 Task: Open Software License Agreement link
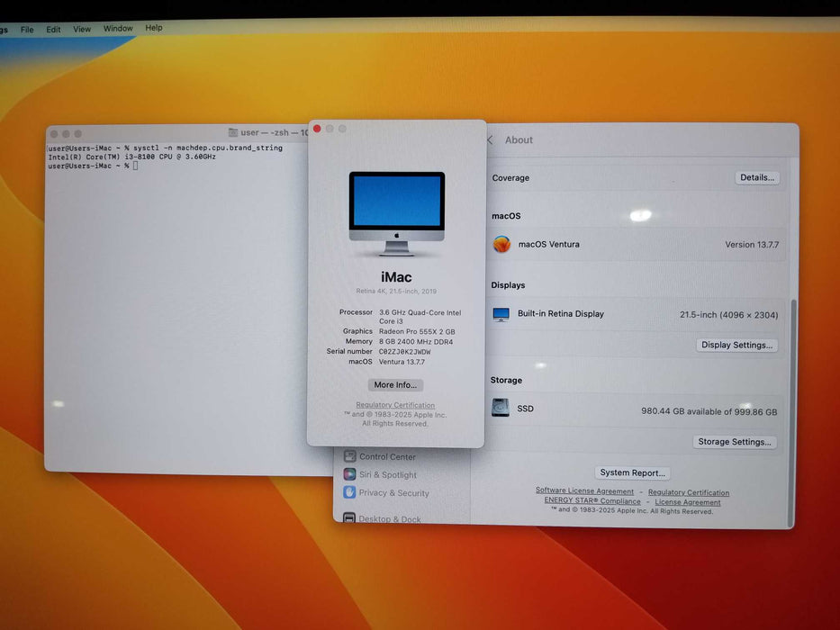pyautogui.click(x=584, y=490)
